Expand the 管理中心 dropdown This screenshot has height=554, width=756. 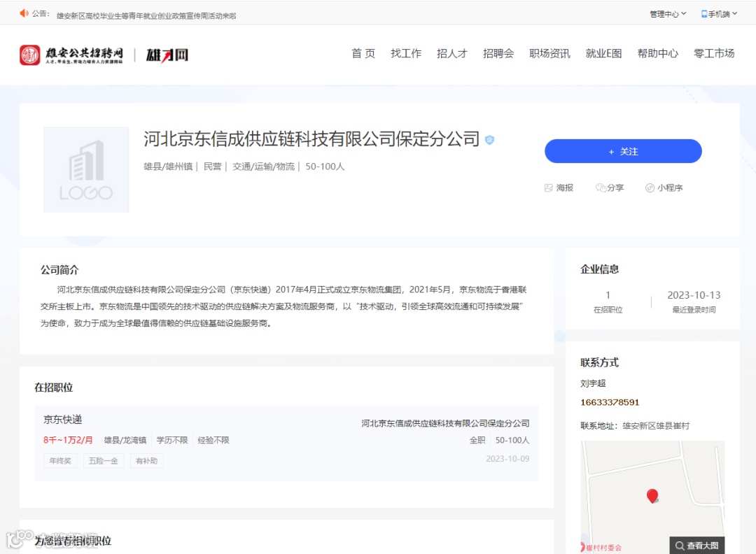(668, 14)
